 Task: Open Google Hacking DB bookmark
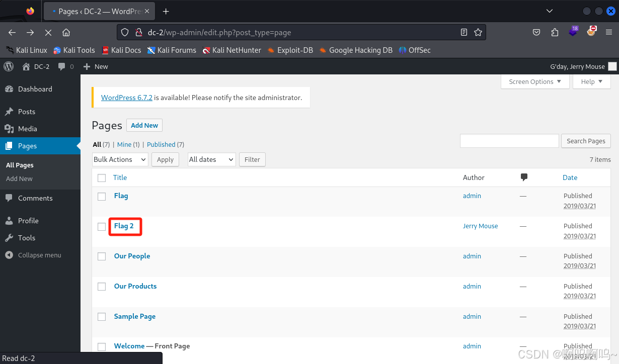pyautogui.click(x=355, y=50)
